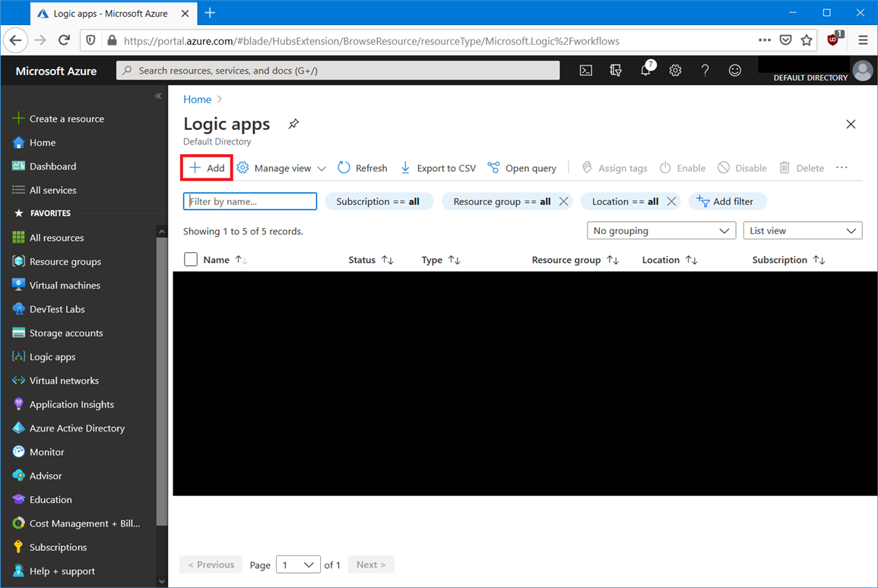
Task: Click the Disable command
Action: pos(742,168)
